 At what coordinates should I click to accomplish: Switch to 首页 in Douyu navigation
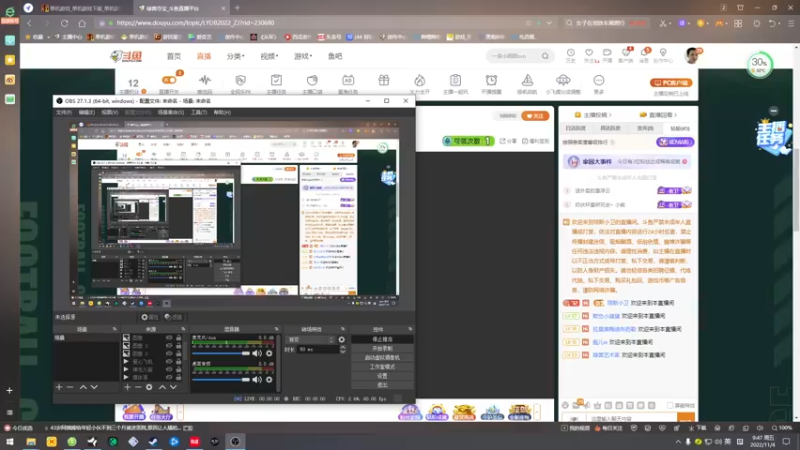(173, 56)
